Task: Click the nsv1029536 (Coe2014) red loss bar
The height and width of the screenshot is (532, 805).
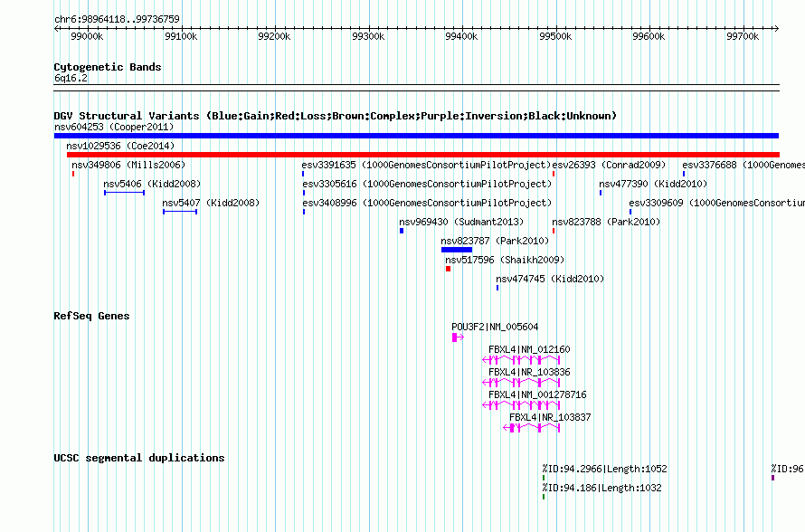Action: [423, 155]
